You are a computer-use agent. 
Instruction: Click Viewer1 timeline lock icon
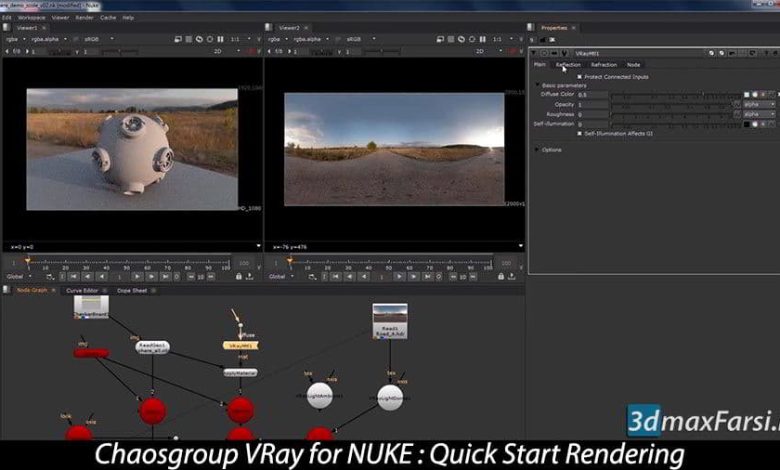[x=239, y=276]
